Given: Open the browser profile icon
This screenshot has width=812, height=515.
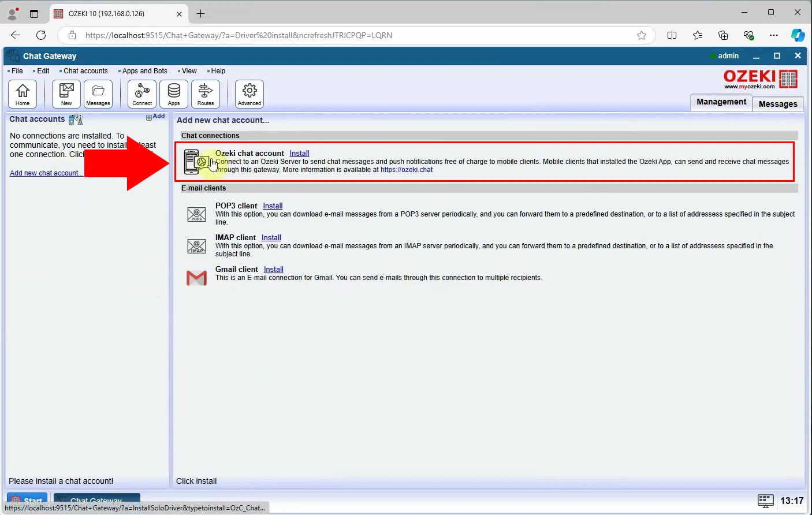Looking at the screenshot, I should (x=12, y=13).
